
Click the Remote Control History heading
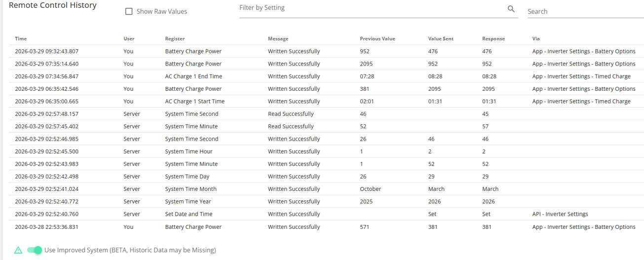[53, 5]
